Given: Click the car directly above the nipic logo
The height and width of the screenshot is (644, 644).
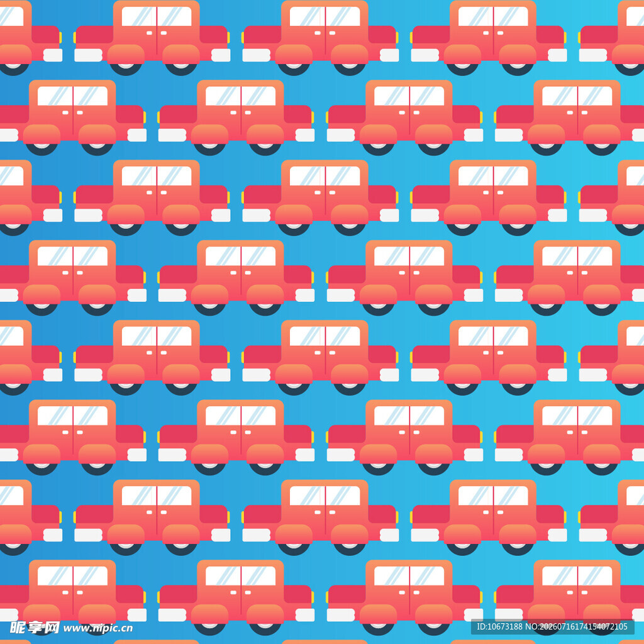Looking at the screenshot, I should tap(72, 598).
